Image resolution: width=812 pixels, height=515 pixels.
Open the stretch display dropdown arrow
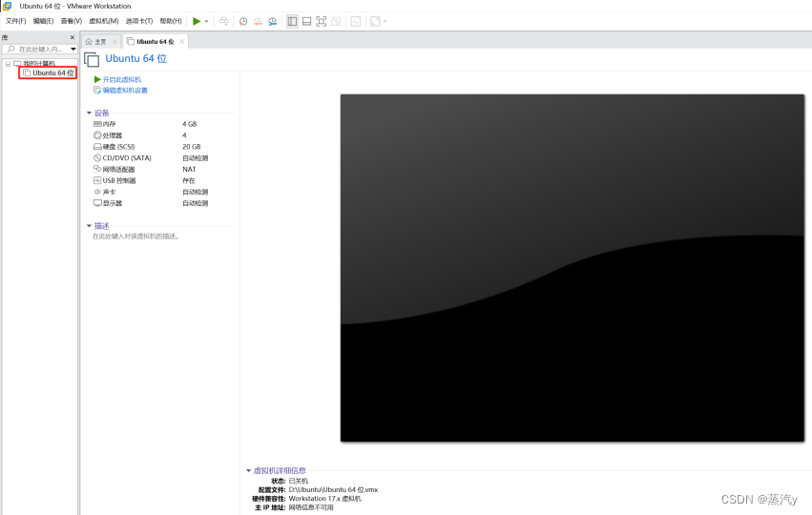385,21
